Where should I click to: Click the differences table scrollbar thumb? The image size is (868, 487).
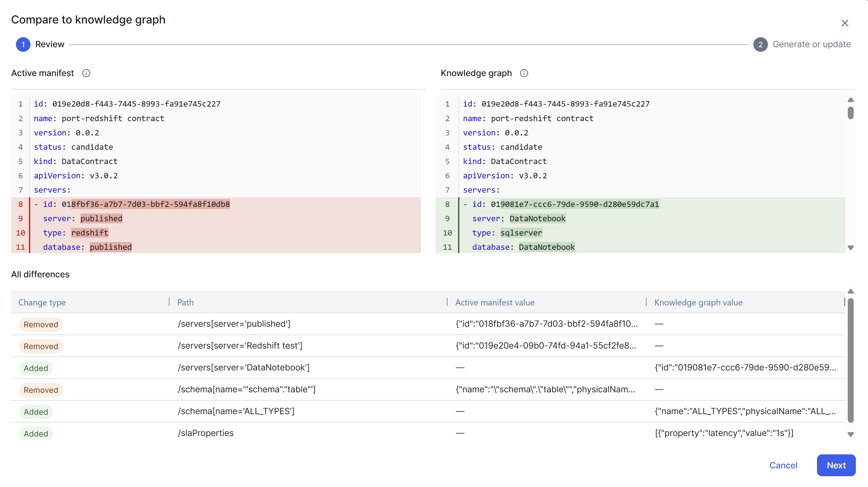[x=850, y=360]
